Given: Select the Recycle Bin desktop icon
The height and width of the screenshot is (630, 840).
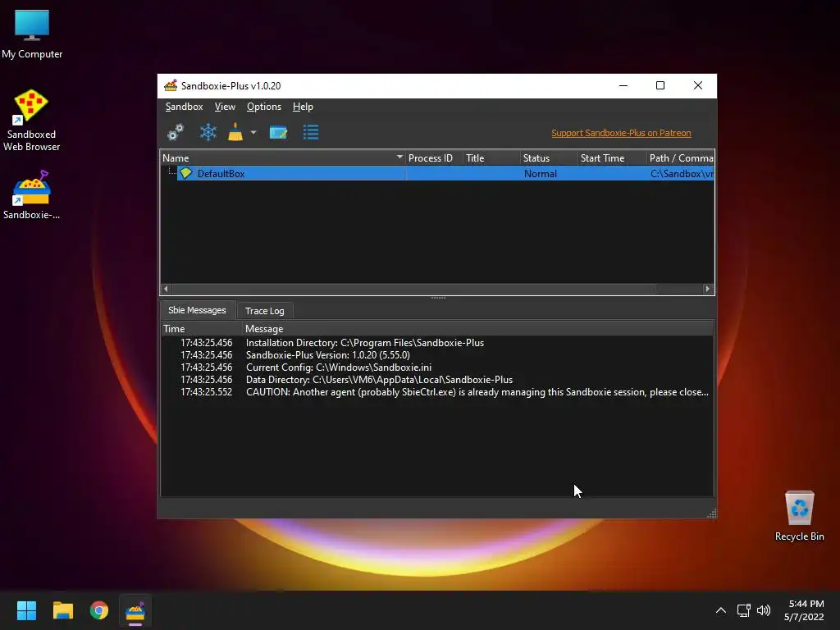Looking at the screenshot, I should (799, 516).
